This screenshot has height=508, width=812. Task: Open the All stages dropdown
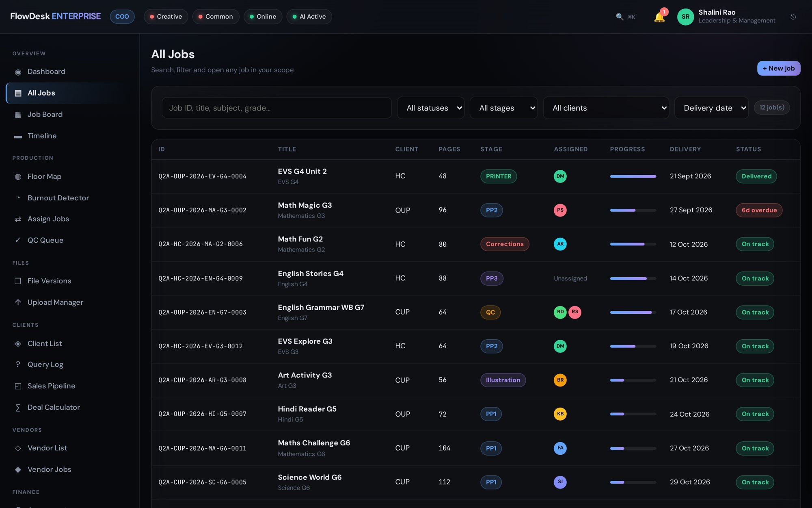tap(503, 108)
